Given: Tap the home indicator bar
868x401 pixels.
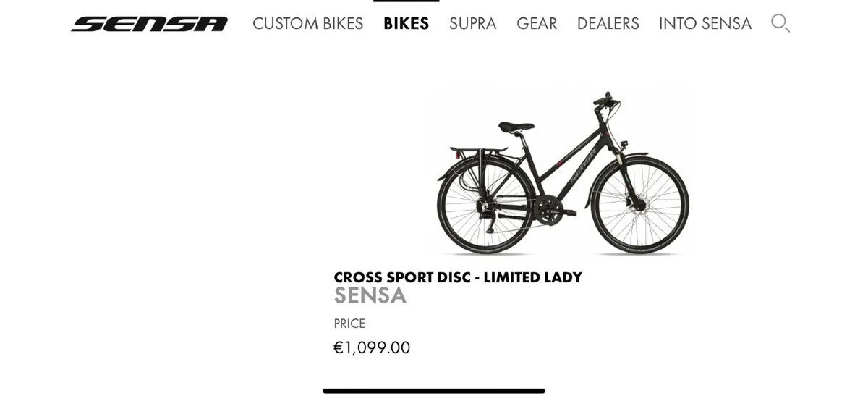Looking at the screenshot, I should pos(434,391).
